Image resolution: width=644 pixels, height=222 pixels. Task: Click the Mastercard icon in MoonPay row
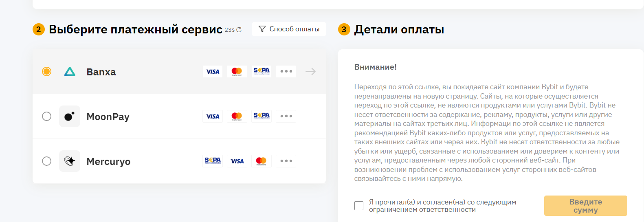[237, 116]
